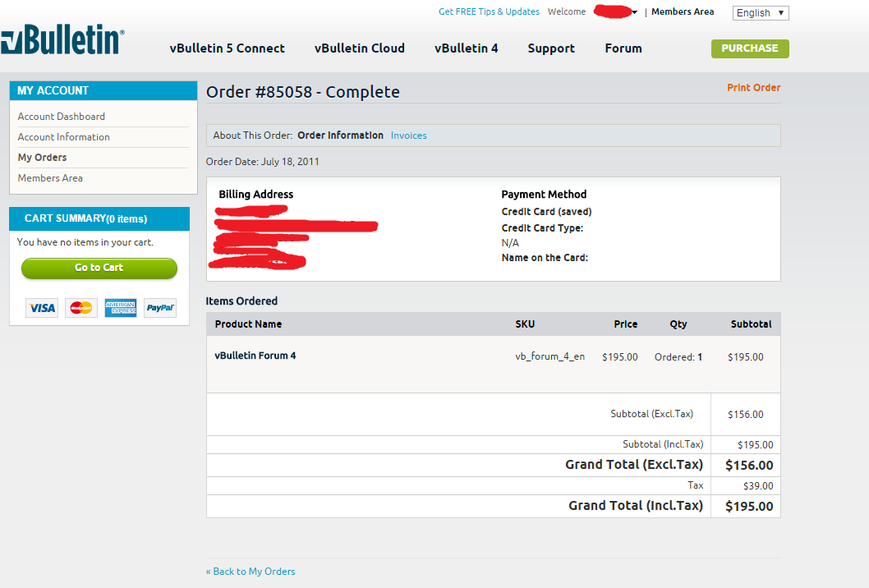The height and width of the screenshot is (588, 869).
Task: Click the Order Date July 18, 2011 text
Action: coord(263,162)
